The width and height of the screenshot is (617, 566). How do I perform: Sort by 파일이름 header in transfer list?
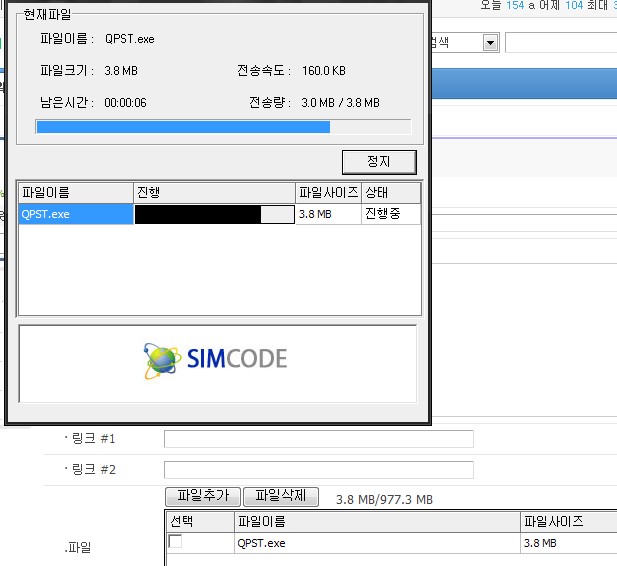point(75,192)
